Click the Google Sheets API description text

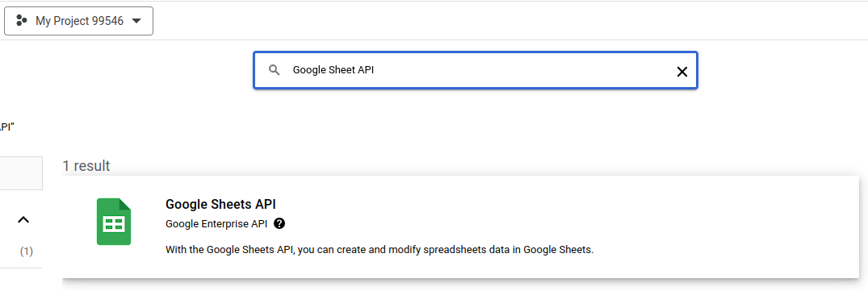point(379,250)
